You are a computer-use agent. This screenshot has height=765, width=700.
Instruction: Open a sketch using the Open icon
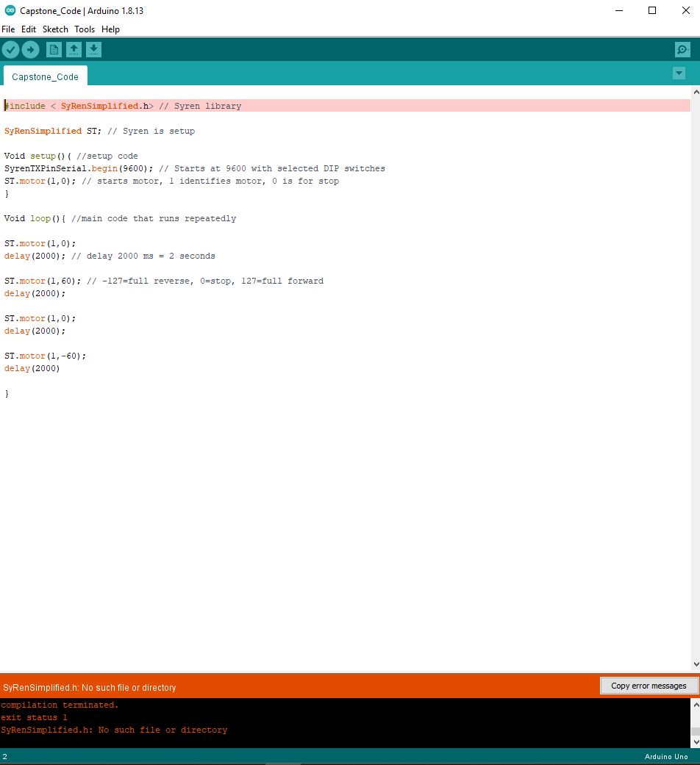(74, 49)
